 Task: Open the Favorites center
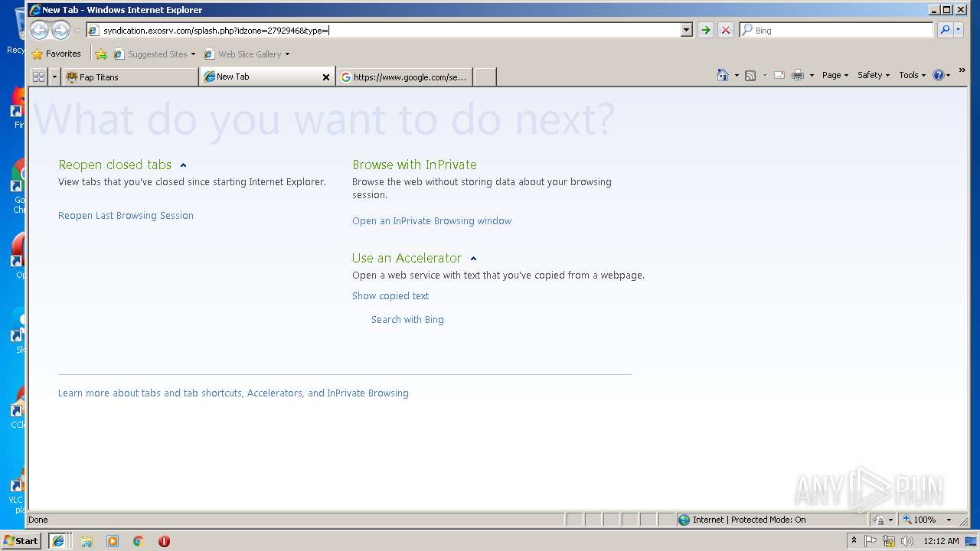56,54
